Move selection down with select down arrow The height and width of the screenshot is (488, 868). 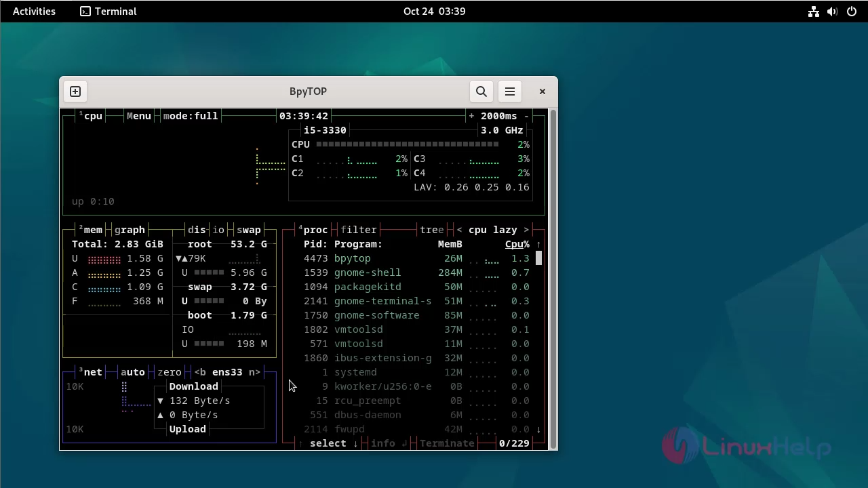point(355,443)
